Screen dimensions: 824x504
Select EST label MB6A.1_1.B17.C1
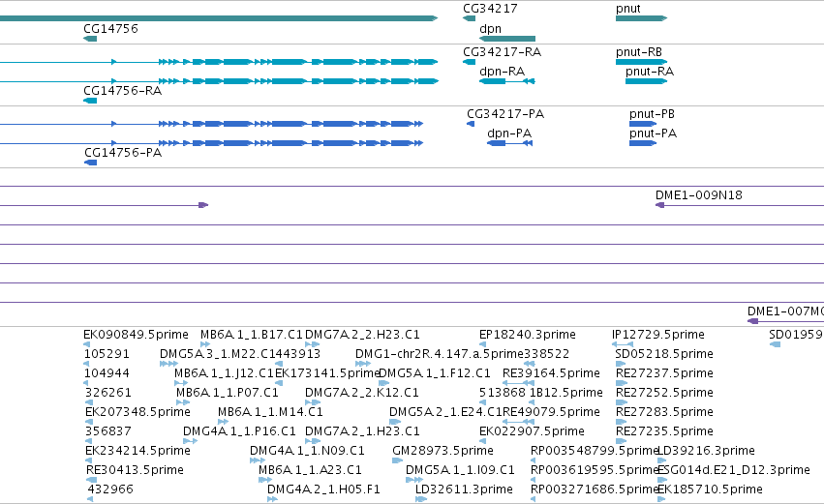(251, 335)
